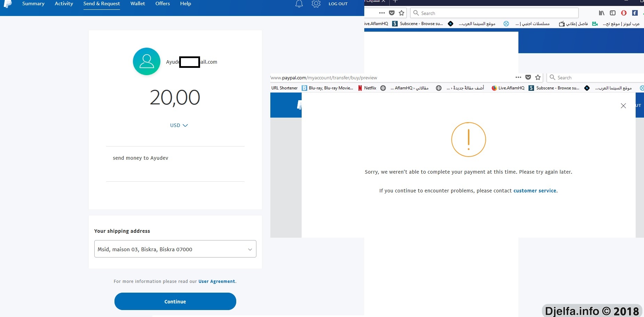Viewport: 644px width, 317px height.
Task: Go to Activity tab
Action: pyautogui.click(x=64, y=3)
